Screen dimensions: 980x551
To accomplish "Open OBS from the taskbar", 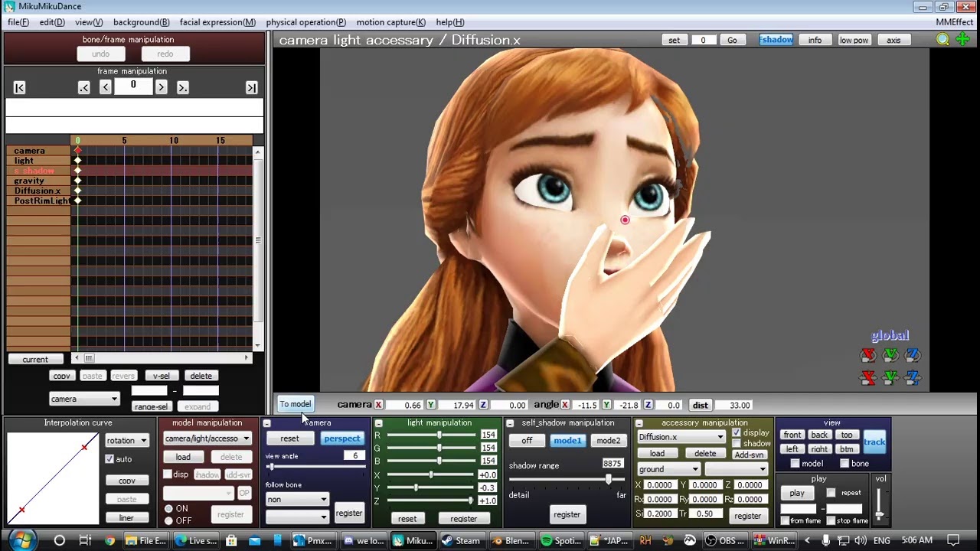I will (725, 540).
